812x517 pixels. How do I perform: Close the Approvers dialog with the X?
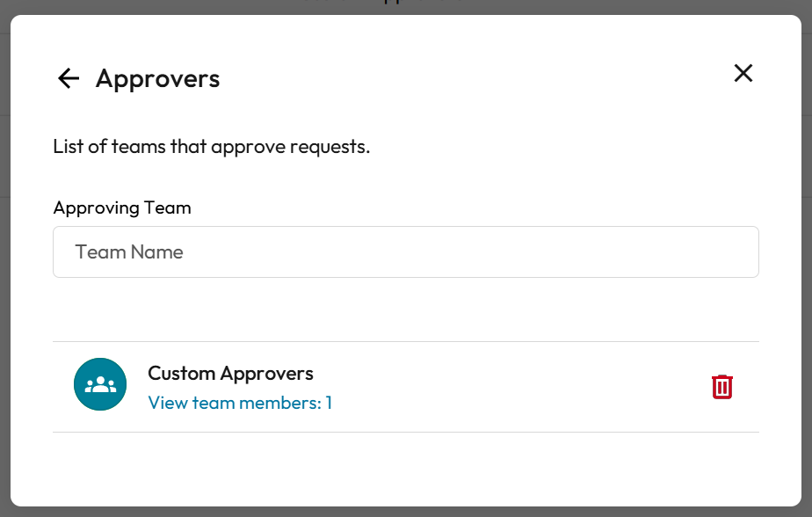pos(743,73)
